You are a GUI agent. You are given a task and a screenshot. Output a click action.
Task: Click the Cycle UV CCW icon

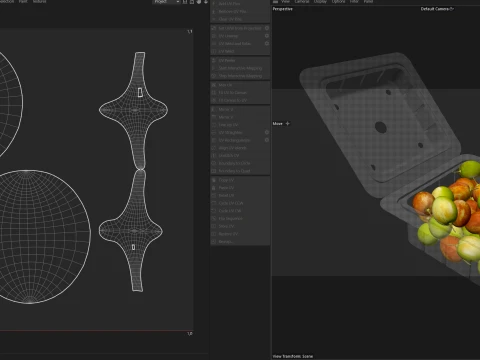point(214,203)
